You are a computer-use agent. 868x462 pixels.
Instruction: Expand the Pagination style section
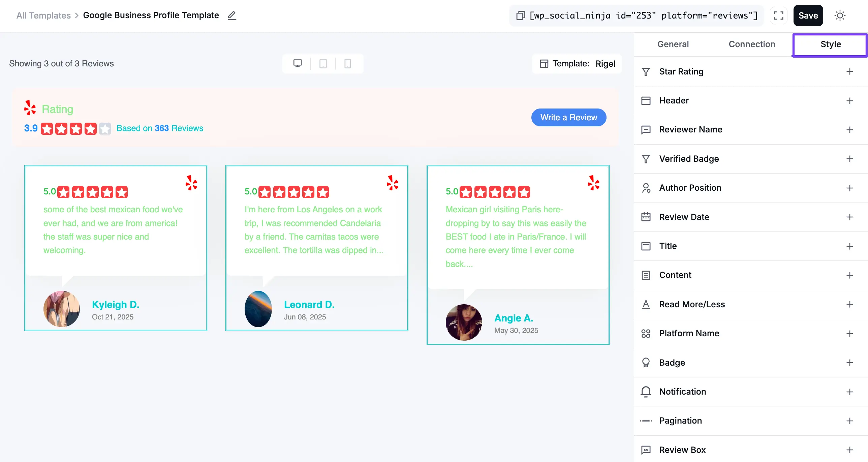(850, 421)
